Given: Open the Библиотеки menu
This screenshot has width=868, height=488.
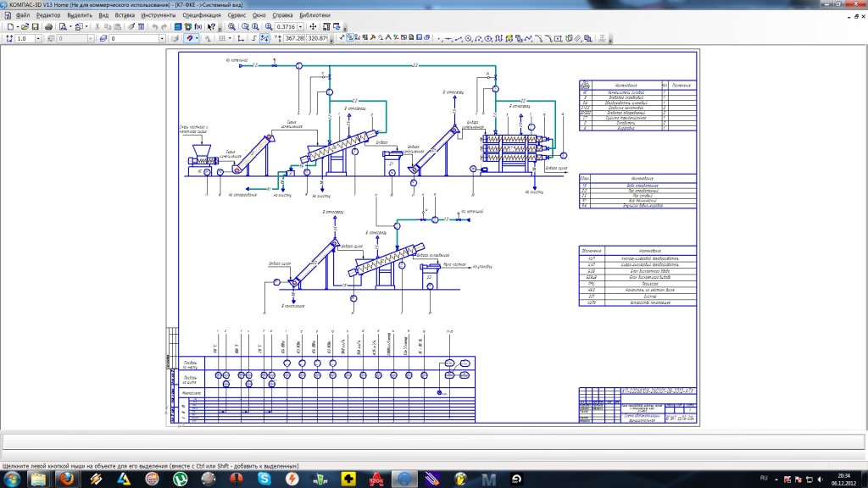Looking at the screenshot, I should (x=314, y=15).
